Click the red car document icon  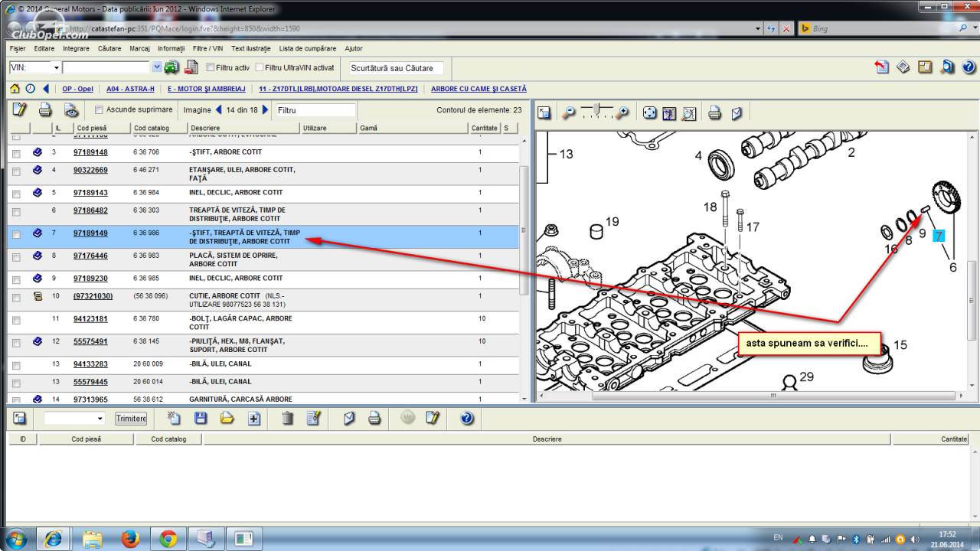(x=191, y=67)
